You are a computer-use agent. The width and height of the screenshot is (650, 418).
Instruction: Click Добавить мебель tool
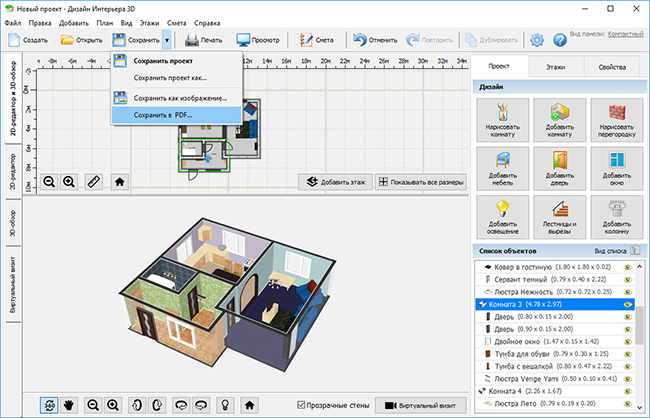coord(502,168)
